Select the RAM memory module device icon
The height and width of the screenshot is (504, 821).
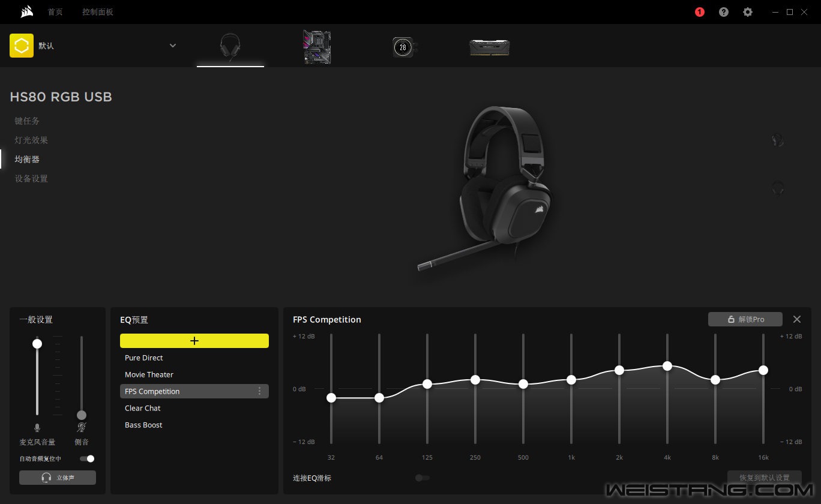tap(490, 47)
